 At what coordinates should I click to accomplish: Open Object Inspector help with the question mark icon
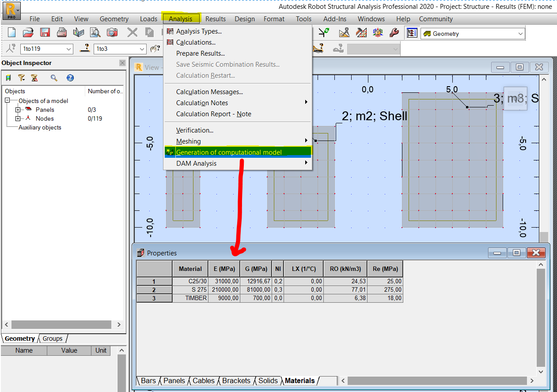tap(70, 77)
